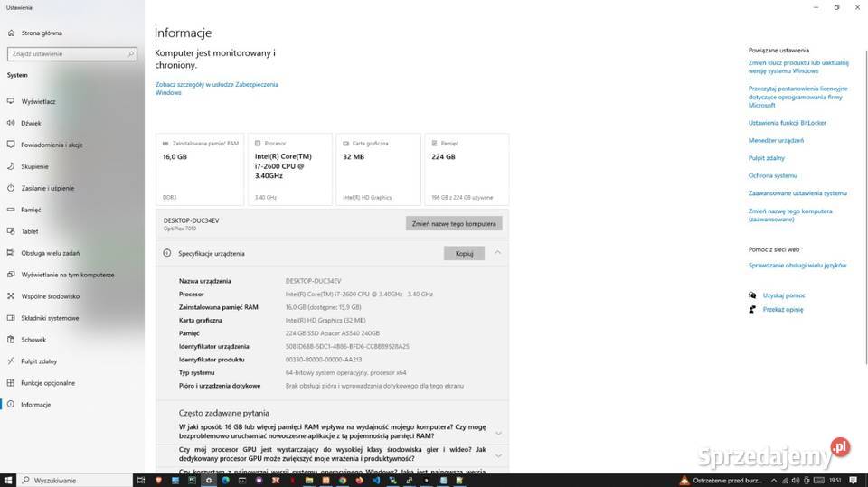
Task: Open the network icon in system tray
Action: click(785, 481)
